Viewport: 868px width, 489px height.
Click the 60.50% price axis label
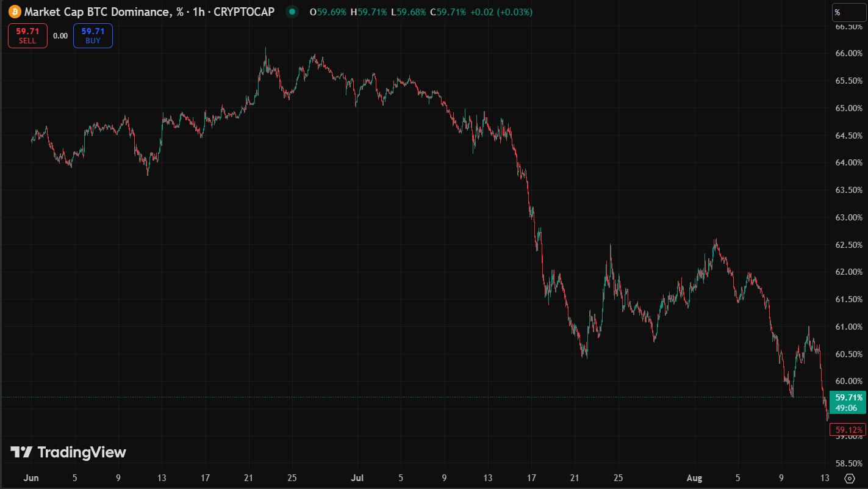(848, 354)
